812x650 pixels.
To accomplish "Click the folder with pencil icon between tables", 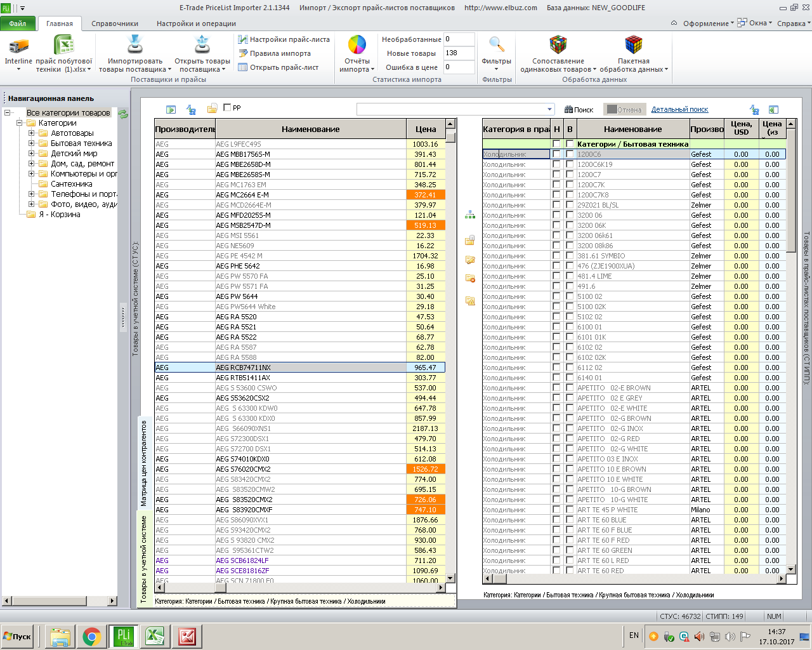I will tap(470, 260).
